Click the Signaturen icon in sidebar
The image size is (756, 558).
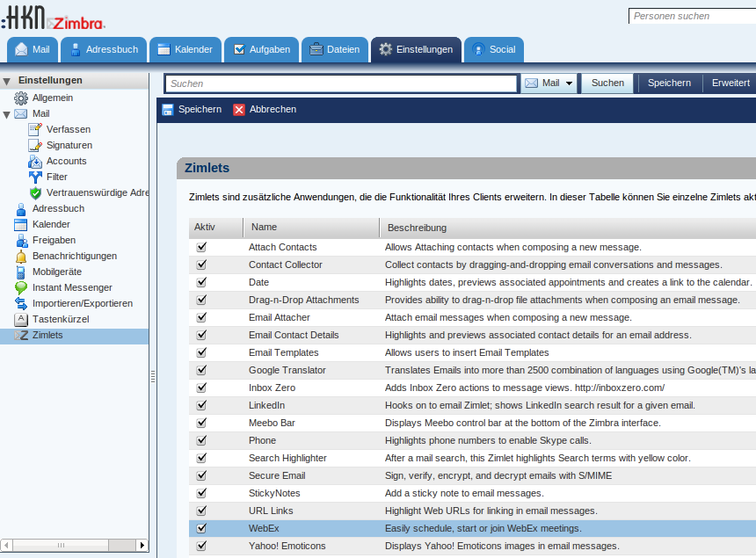[x=35, y=145]
